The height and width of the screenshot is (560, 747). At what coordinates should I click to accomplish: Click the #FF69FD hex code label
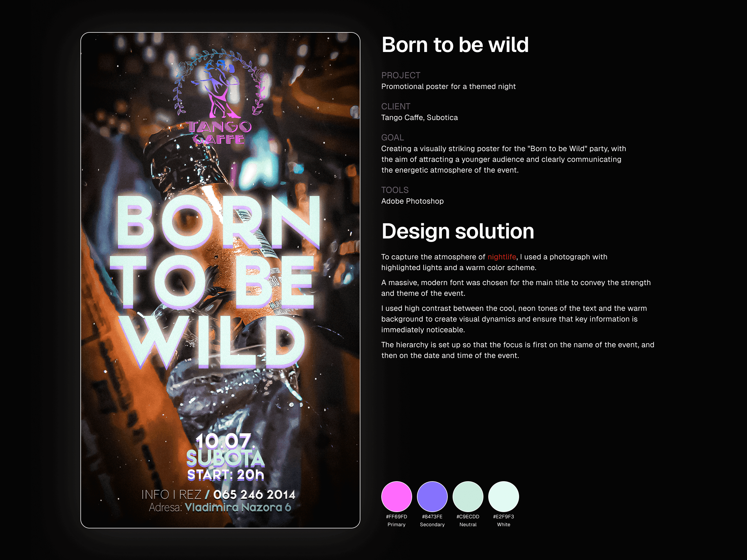tap(397, 516)
